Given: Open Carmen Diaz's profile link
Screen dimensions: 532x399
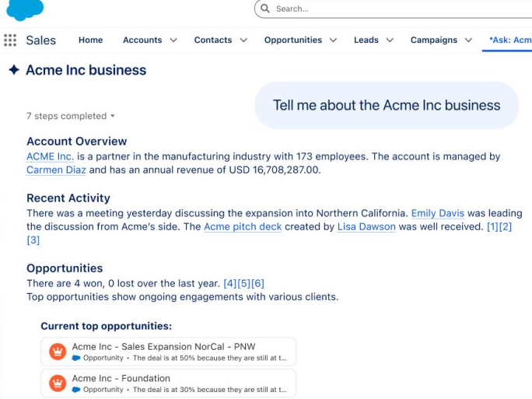Looking at the screenshot, I should pyautogui.click(x=56, y=170).
